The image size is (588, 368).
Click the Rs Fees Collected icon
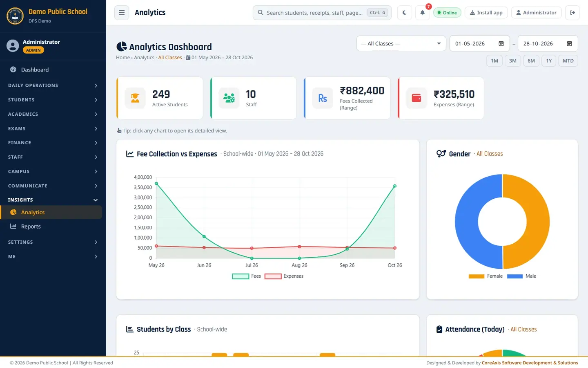pyautogui.click(x=323, y=98)
